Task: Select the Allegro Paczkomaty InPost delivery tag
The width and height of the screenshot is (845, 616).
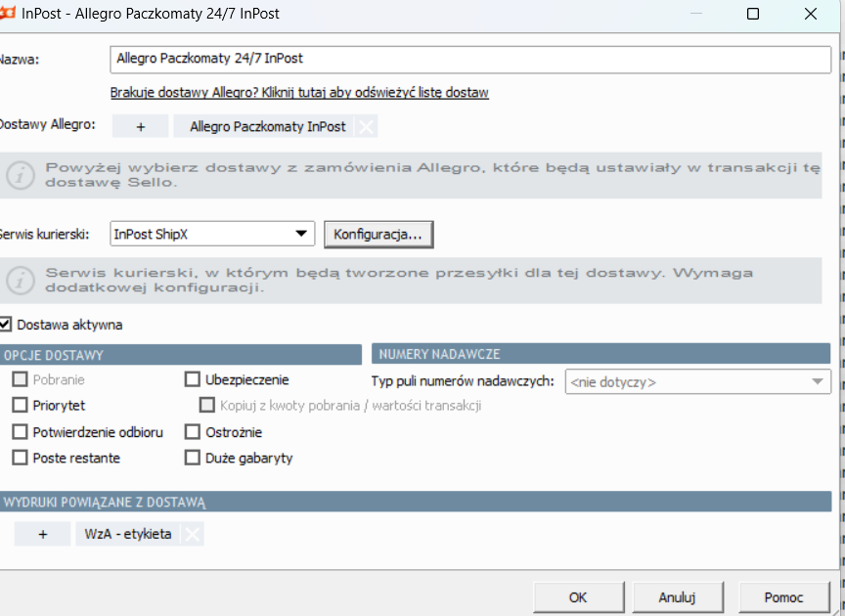Action: [x=268, y=127]
